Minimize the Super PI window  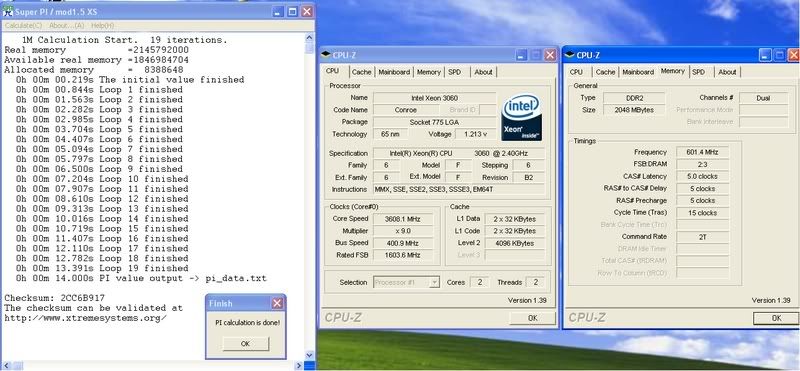coord(278,11)
